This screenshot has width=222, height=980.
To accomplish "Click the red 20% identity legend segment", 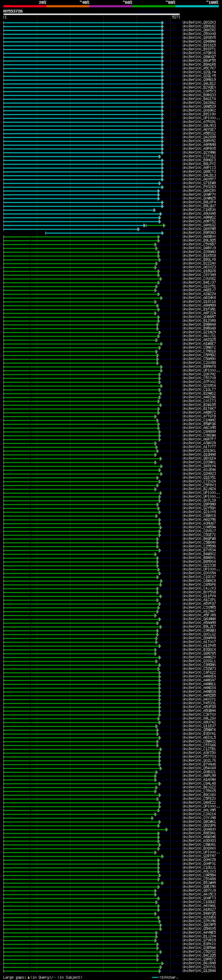I will coord(25,6).
